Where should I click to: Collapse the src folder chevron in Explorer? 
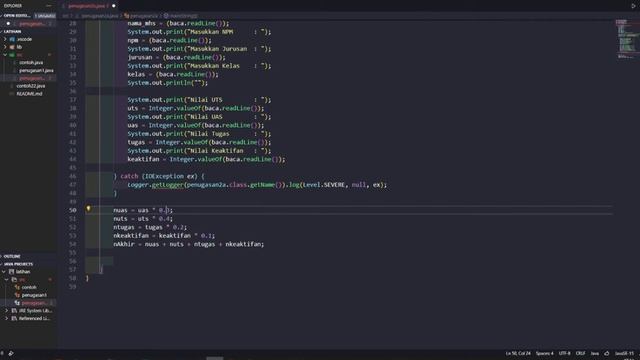5,55
